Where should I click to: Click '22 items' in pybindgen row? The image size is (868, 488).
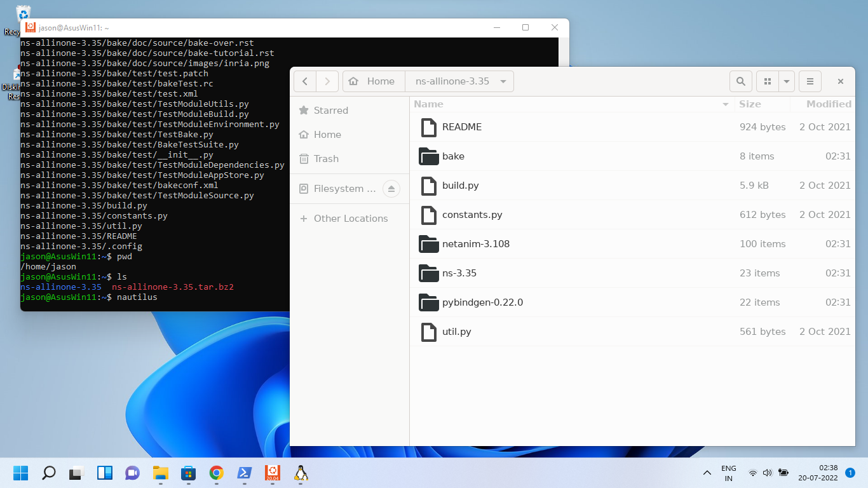(x=759, y=302)
